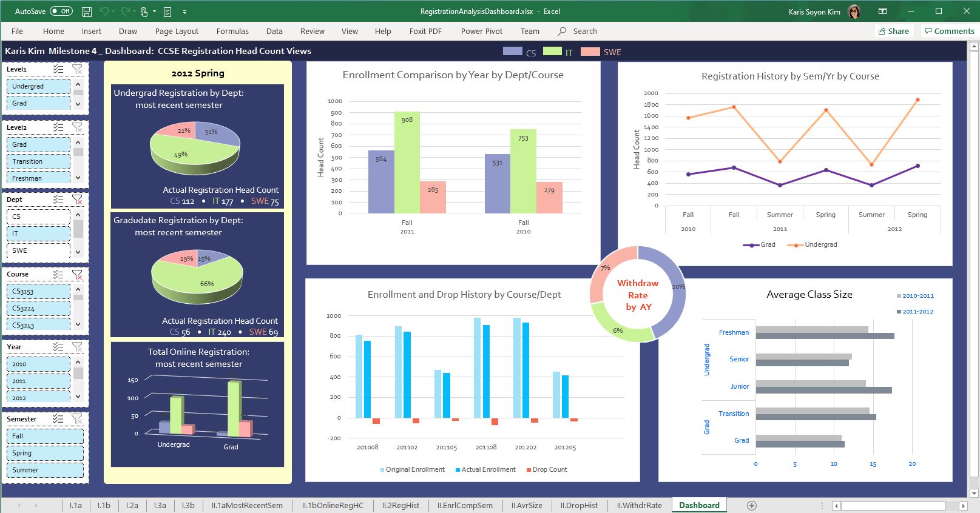The image size is (980, 513).
Task: Click the Share button
Action: (893, 32)
